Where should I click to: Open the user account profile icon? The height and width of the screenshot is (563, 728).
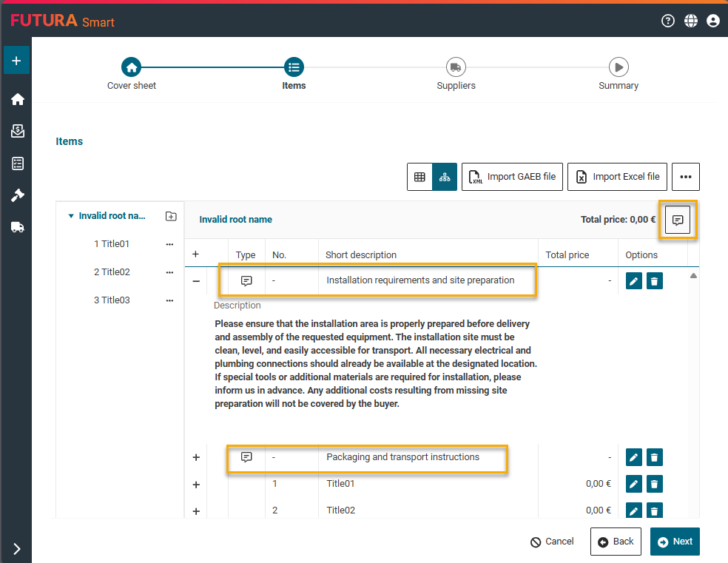[713, 21]
